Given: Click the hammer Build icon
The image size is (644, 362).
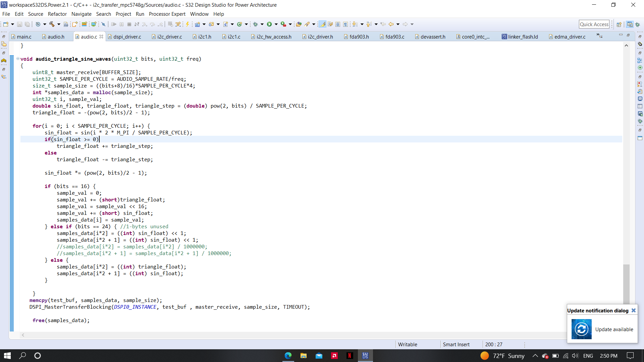Looking at the screenshot, I should 52,24.
